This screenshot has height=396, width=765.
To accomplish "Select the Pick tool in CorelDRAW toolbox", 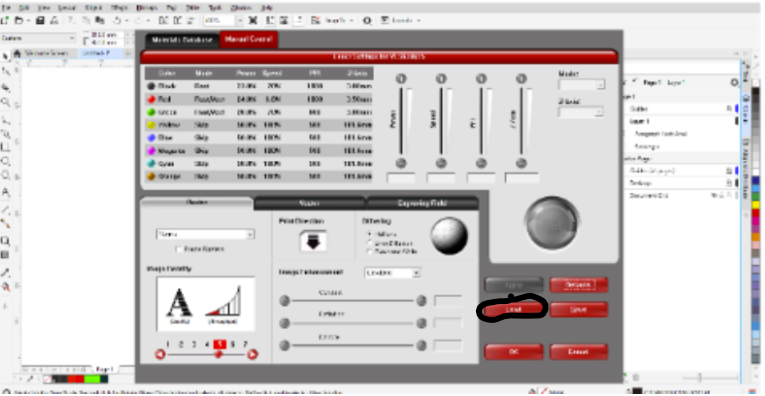I will (x=6, y=57).
